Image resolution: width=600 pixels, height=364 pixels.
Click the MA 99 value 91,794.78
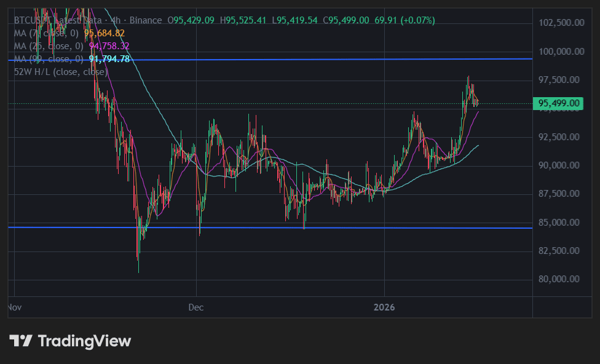pos(109,59)
